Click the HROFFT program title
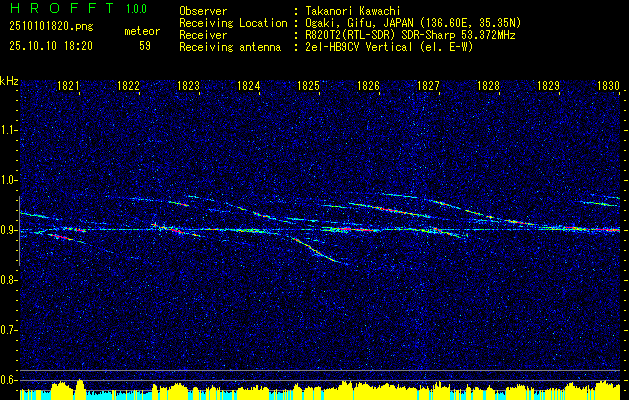Screen dimensions: 629x400 62,8
